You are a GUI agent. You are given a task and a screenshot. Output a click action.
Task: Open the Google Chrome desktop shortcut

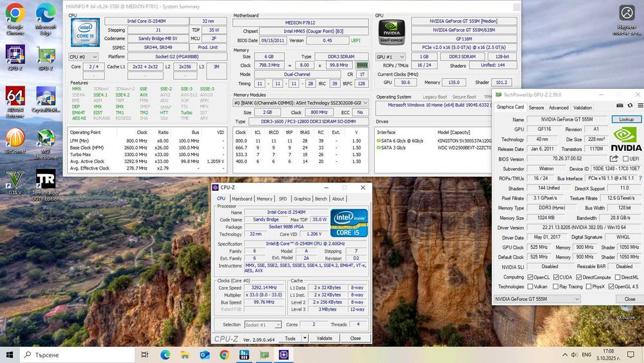pyautogui.click(x=15, y=19)
